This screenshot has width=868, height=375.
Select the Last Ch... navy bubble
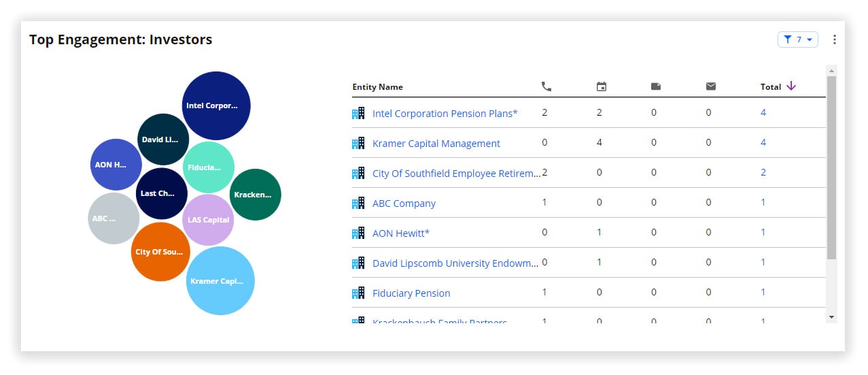(x=162, y=193)
